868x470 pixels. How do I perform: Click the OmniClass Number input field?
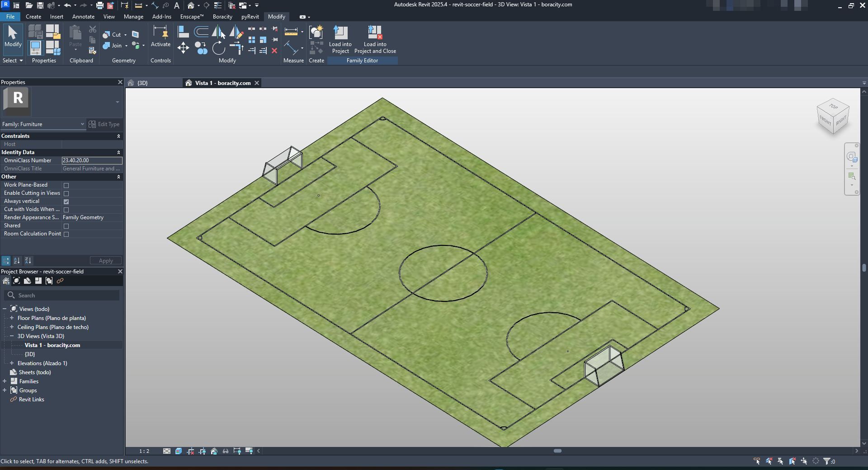(92, 160)
